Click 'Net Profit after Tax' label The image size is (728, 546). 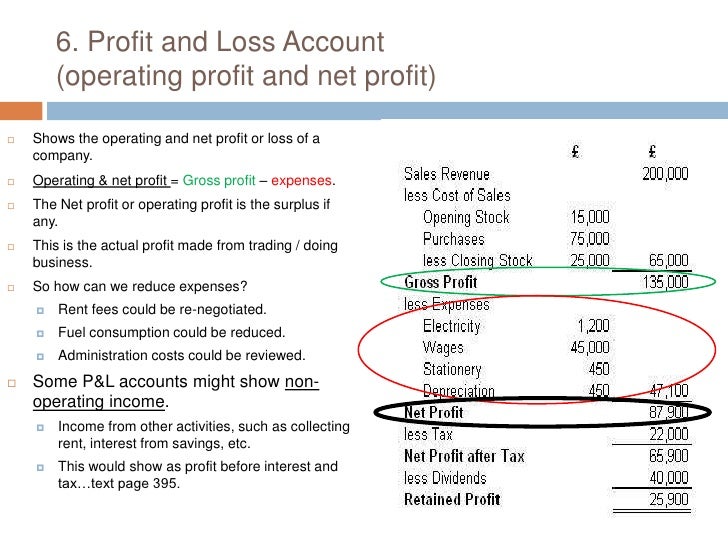pos(464,456)
